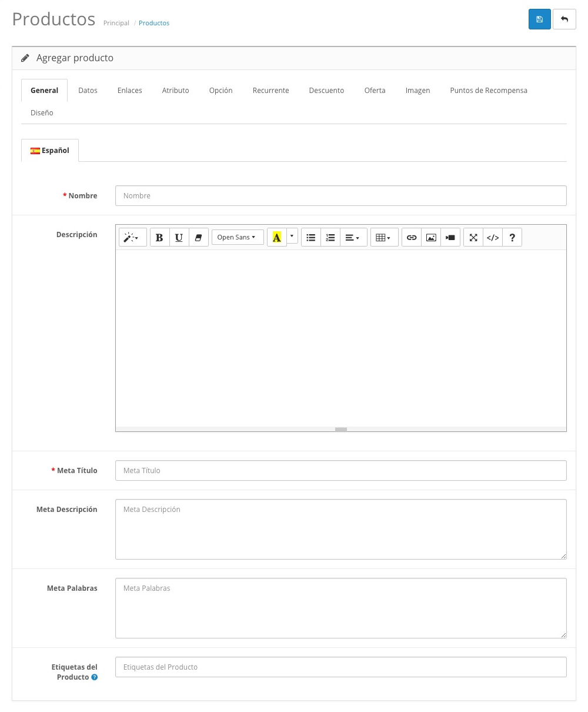The height and width of the screenshot is (712, 588).
Task: Click the back arrow cancel icon
Action: point(564,19)
